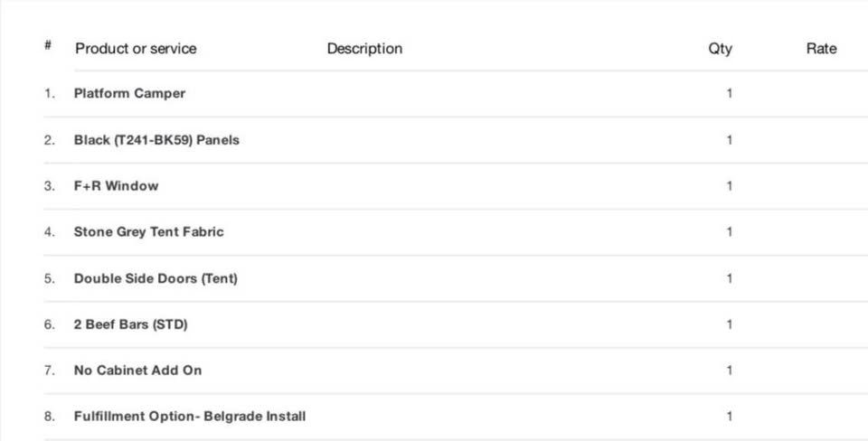Viewport: 868px width, 441px height.
Task: Click Fulfillment Option- Belgrade Install item
Action: (190, 416)
